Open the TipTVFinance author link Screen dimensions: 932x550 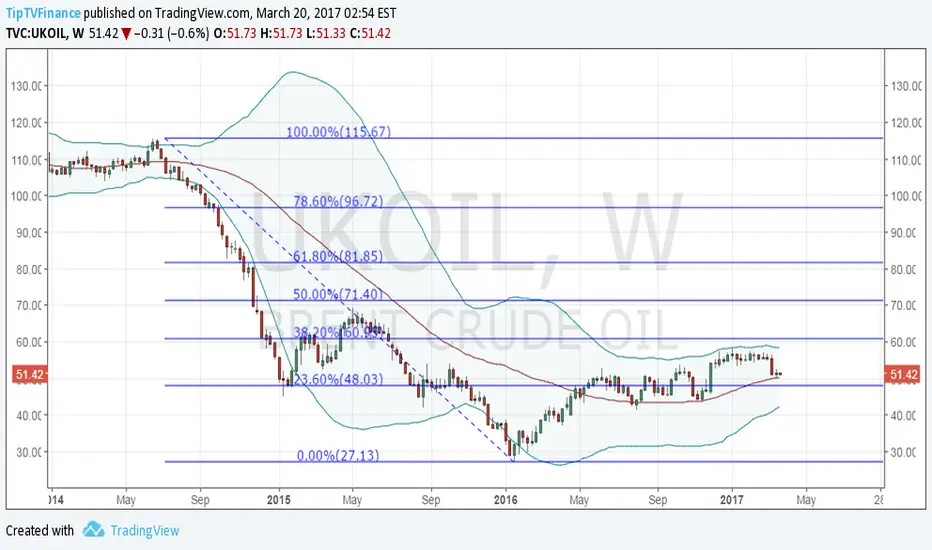point(43,13)
